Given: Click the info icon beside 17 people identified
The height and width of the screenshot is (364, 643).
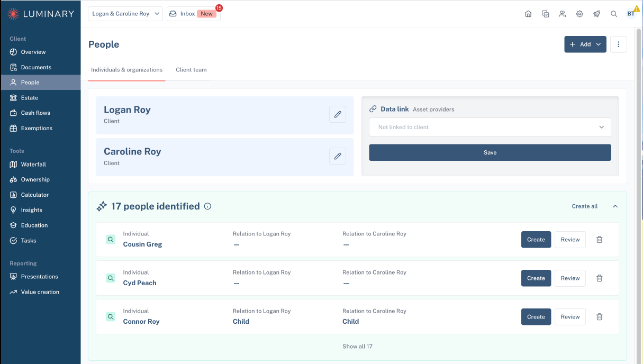Looking at the screenshot, I should 207,206.
